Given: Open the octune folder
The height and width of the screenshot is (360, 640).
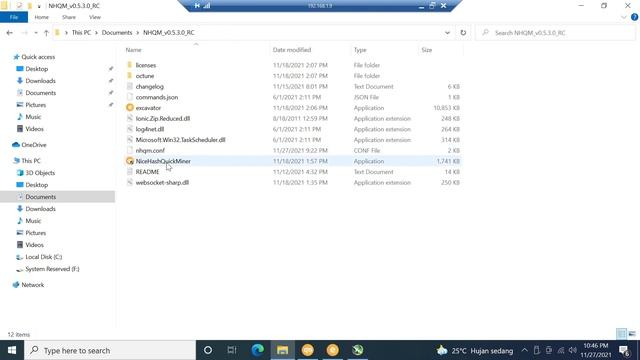Looking at the screenshot, I should coord(145,76).
